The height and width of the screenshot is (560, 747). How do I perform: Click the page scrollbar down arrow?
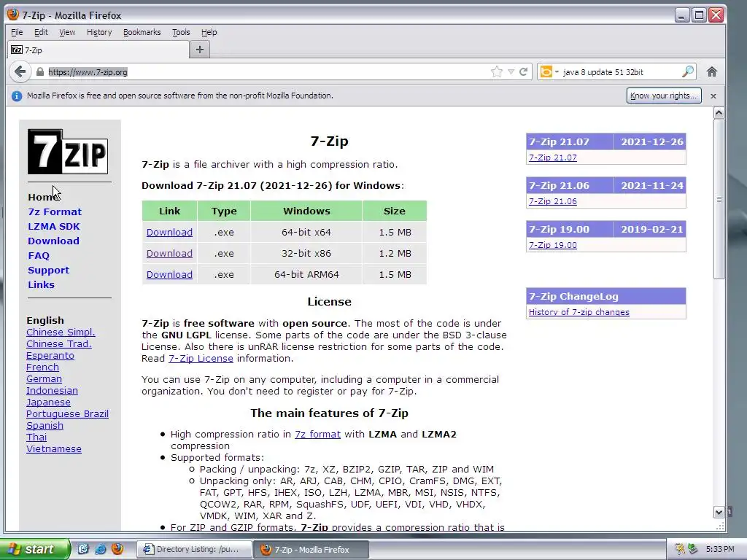[719, 513]
